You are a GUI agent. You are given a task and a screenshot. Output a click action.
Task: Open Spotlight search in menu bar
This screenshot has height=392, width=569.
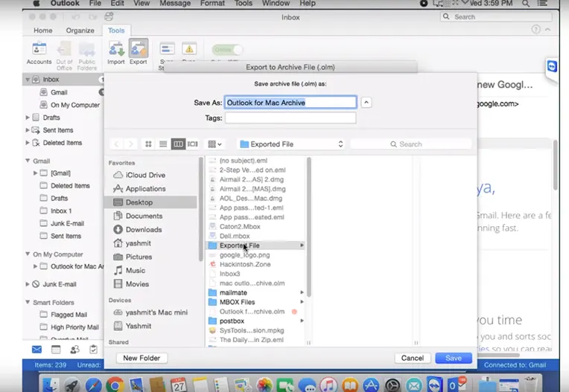click(526, 3)
